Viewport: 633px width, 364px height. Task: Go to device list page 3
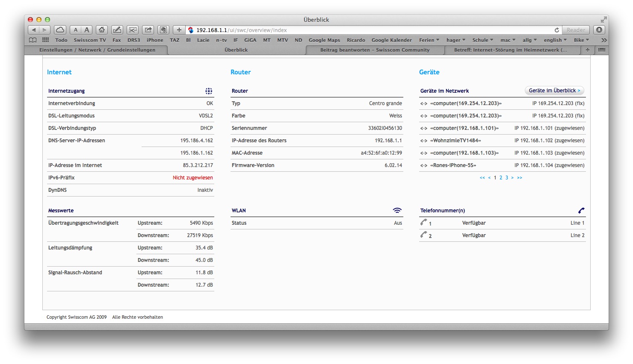507,178
